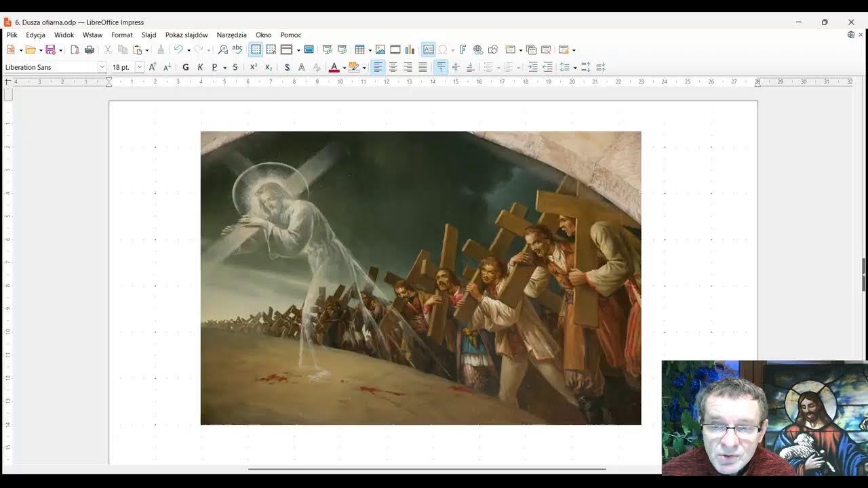
Task: Click the Decrease Font Size icon
Action: [x=167, y=67]
